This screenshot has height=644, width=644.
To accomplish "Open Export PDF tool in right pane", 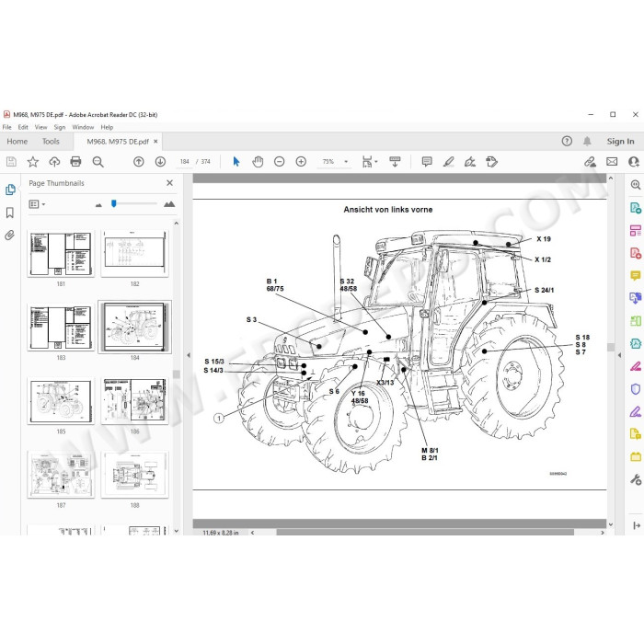I will (x=636, y=208).
